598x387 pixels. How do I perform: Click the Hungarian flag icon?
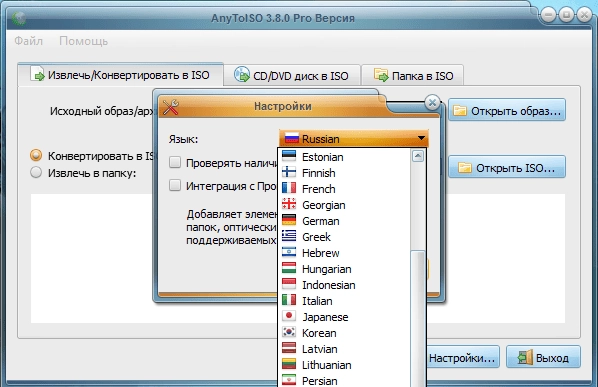pyautogui.click(x=289, y=268)
